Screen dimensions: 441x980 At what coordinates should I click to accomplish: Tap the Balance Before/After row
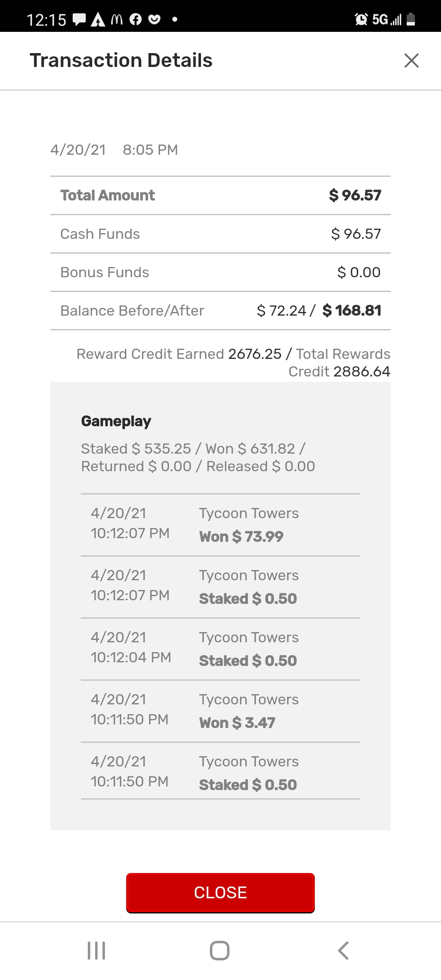(220, 311)
